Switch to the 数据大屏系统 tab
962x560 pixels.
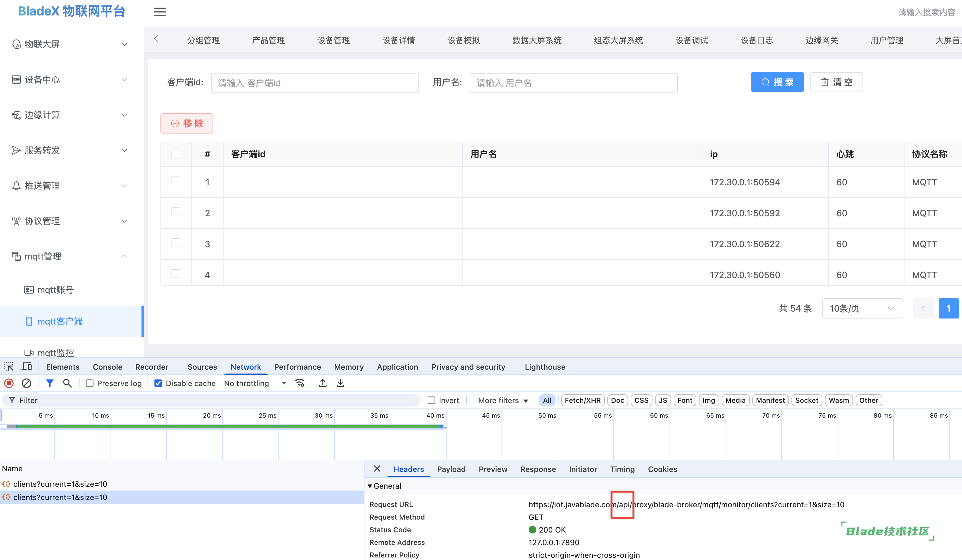(x=537, y=40)
